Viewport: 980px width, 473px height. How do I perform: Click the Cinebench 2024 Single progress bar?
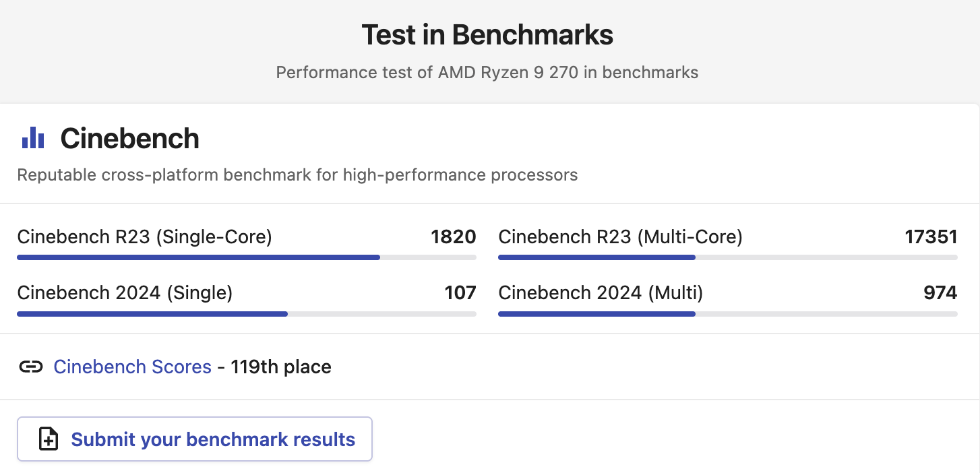point(246,314)
